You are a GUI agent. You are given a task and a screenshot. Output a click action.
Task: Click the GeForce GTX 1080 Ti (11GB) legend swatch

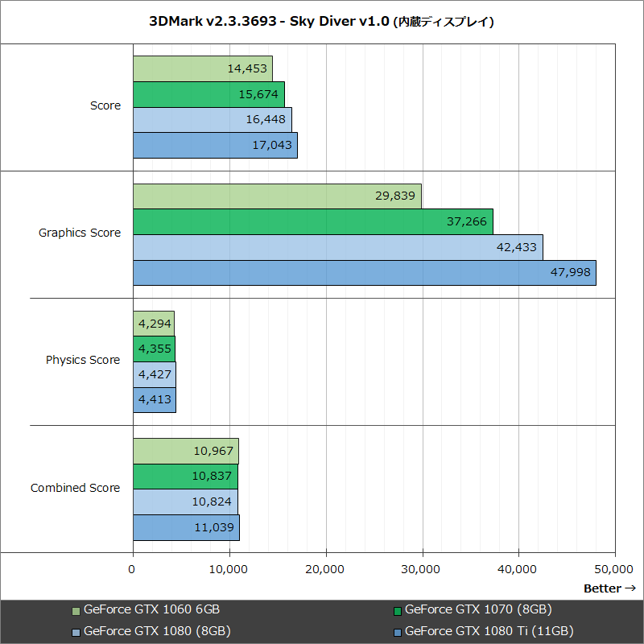coord(397,633)
